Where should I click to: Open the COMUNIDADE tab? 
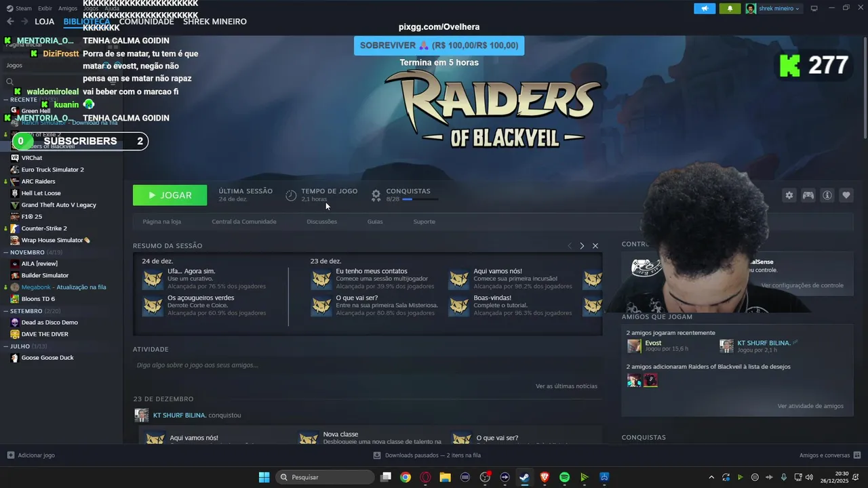coord(146,22)
